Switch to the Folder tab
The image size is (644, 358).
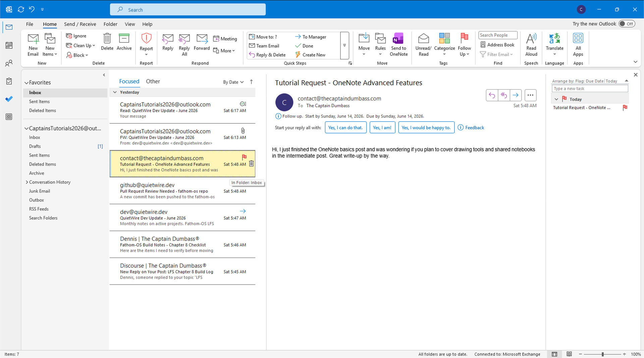point(110,24)
